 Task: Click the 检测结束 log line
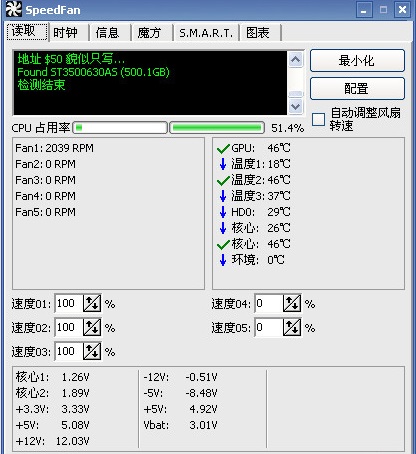click(x=41, y=85)
